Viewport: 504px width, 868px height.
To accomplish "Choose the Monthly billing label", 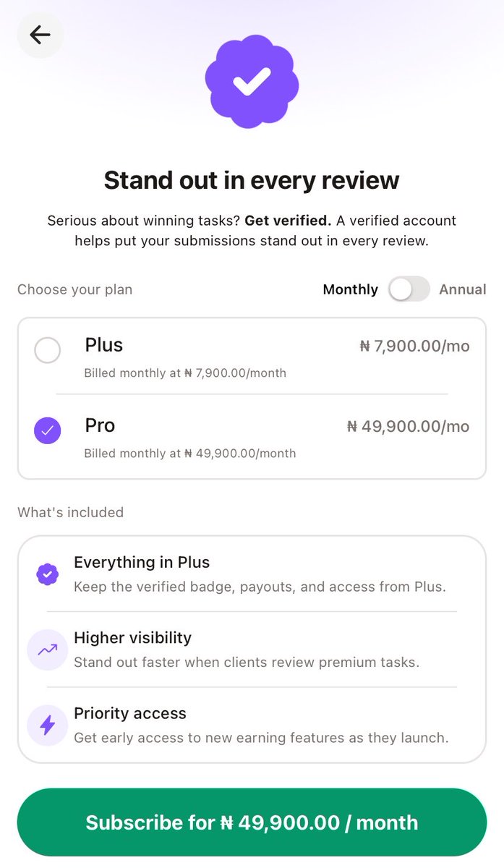I will pyautogui.click(x=350, y=289).
